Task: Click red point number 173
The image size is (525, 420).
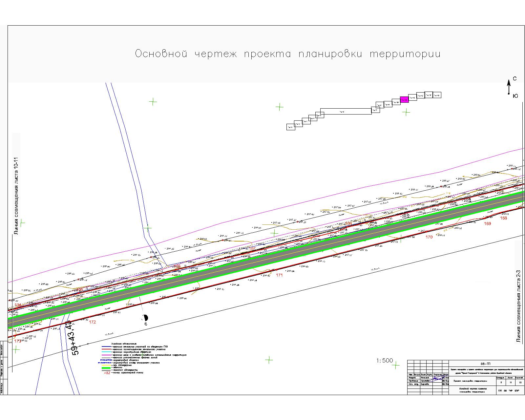Action: 18,341
